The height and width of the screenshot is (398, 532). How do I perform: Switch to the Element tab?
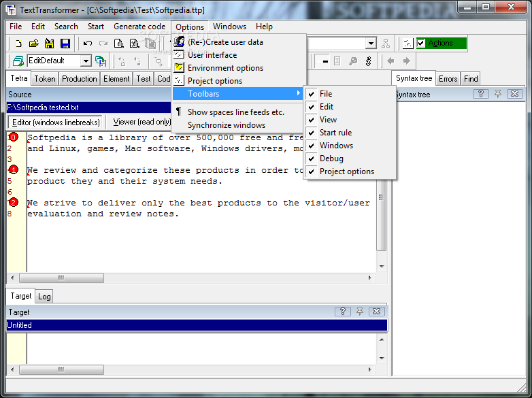click(116, 79)
